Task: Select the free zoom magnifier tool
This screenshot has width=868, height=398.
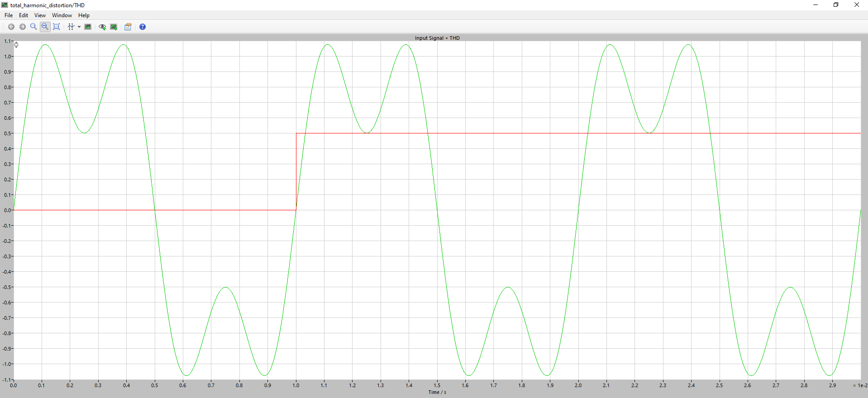Action: click(33, 27)
